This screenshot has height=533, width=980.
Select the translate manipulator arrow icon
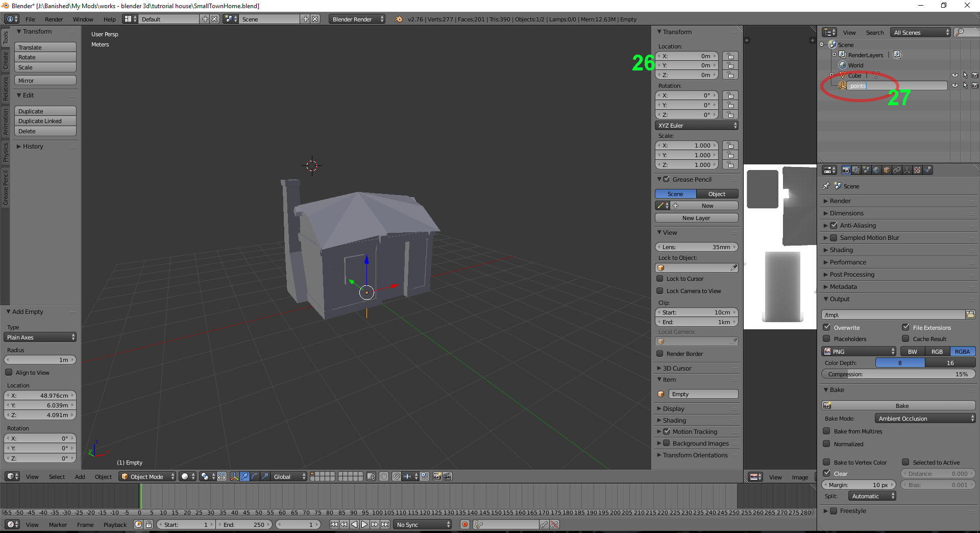(x=244, y=476)
